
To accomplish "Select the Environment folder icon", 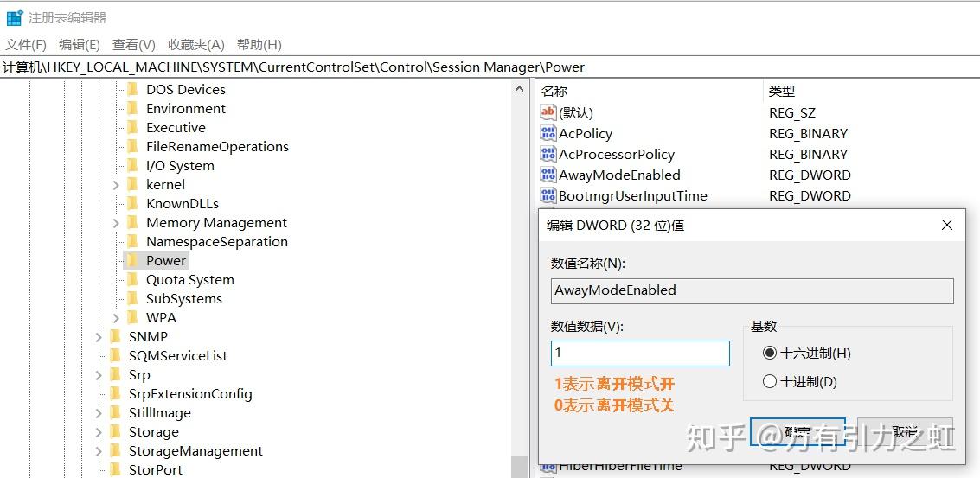I will pos(131,108).
